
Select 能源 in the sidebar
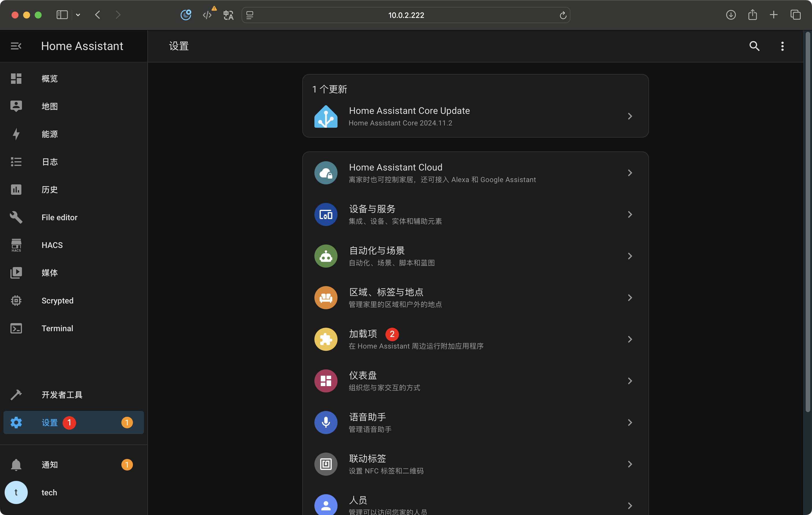point(73,134)
